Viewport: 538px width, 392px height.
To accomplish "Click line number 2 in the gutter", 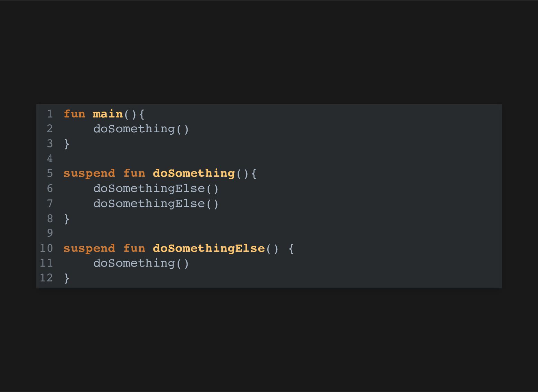I will point(50,129).
